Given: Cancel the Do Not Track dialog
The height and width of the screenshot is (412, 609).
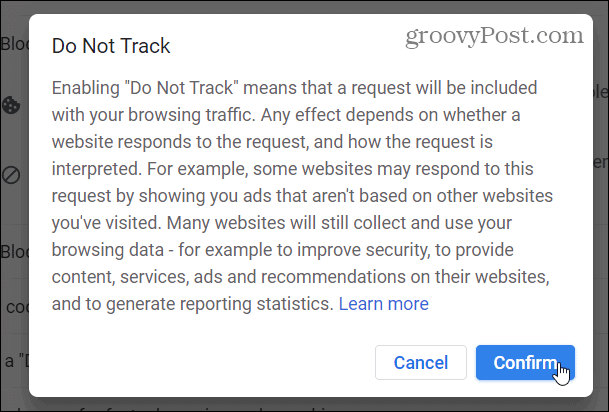Looking at the screenshot, I should [x=421, y=363].
